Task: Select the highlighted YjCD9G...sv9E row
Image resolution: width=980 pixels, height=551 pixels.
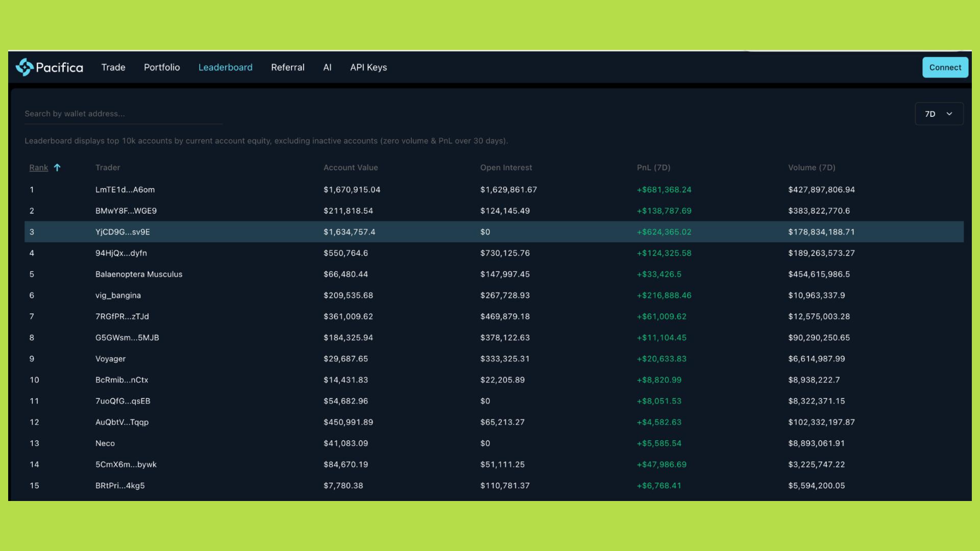Action: click(122, 232)
